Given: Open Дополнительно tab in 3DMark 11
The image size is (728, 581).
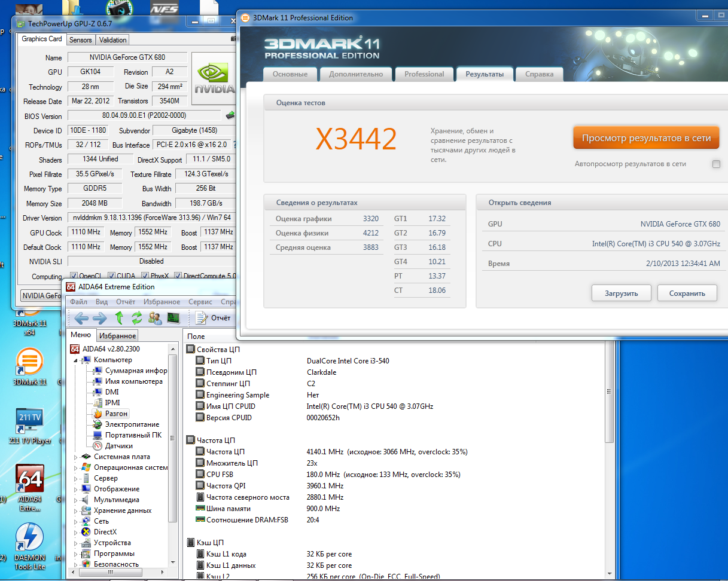Looking at the screenshot, I should (x=356, y=74).
